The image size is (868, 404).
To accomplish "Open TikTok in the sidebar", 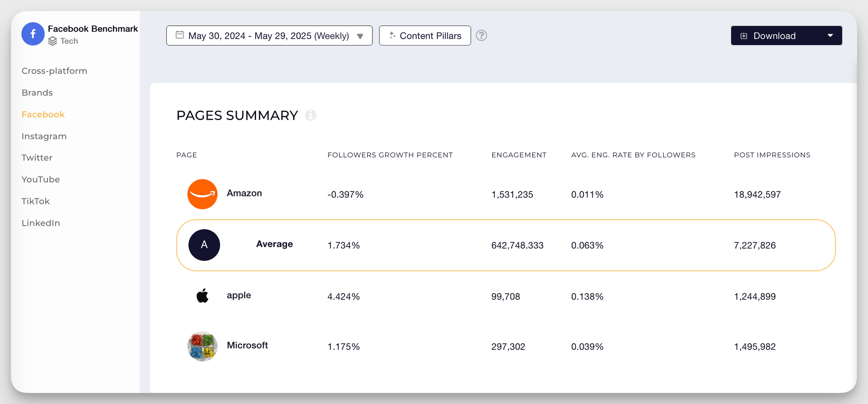I will click(x=36, y=201).
